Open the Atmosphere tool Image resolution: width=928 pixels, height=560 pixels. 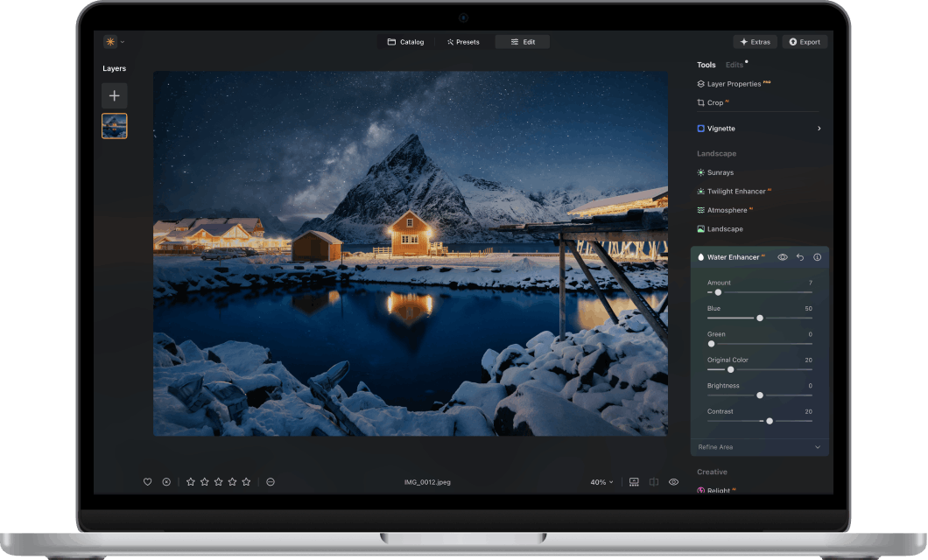pyautogui.click(x=727, y=210)
